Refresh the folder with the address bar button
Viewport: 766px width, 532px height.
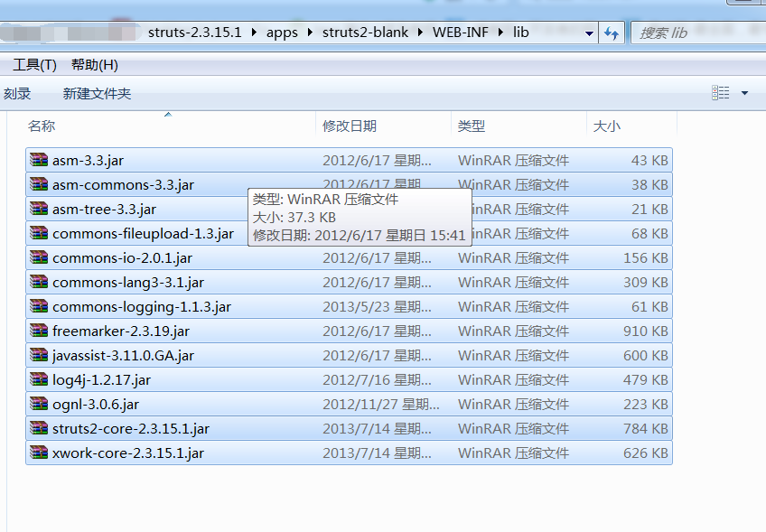coord(612,33)
